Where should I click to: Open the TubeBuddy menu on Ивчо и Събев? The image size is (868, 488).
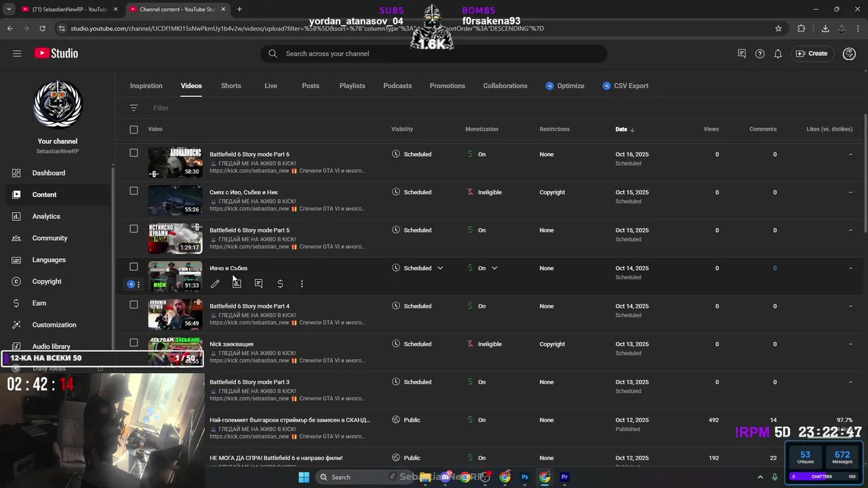click(134, 284)
